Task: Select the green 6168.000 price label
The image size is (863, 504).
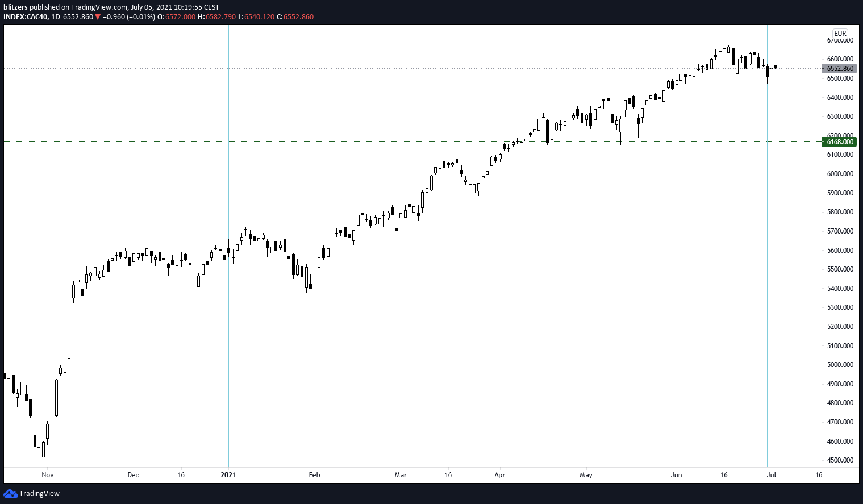Action: (x=840, y=142)
